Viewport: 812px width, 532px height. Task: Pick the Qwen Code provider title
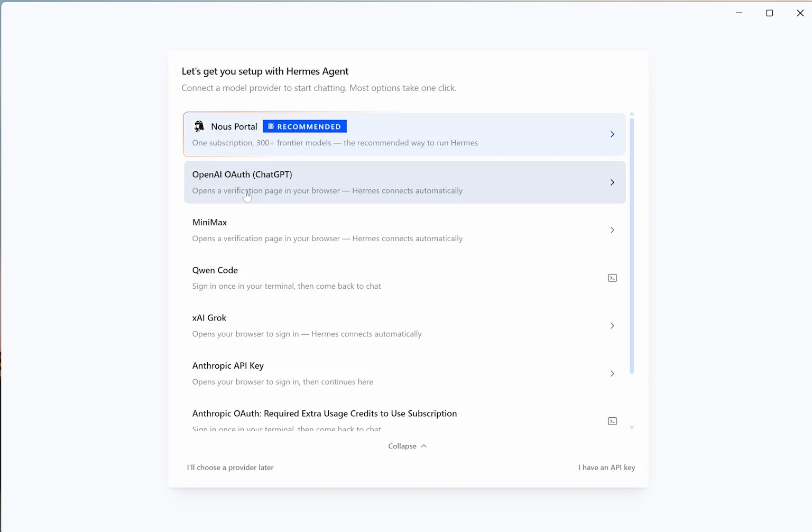coord(215,270)
